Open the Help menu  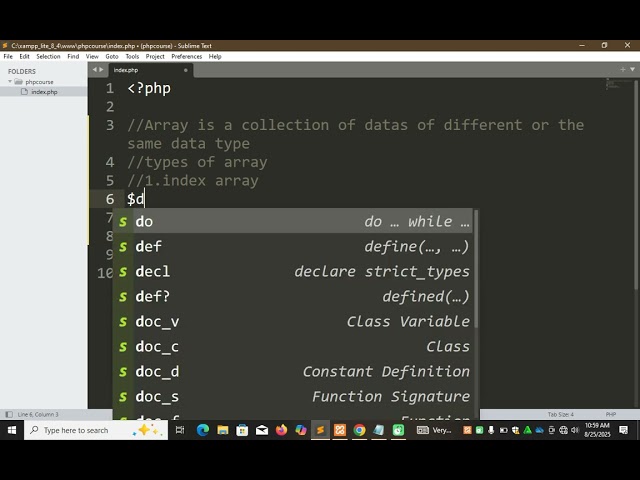point(215,56)
